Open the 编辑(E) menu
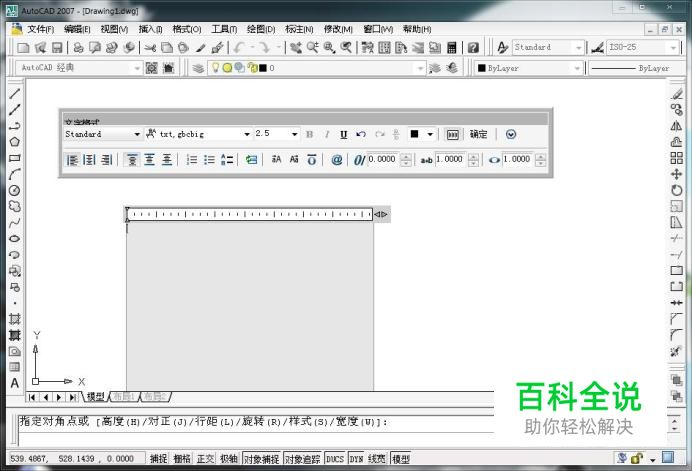Screen dimensions: 692x471 click(x=77, y=29)
